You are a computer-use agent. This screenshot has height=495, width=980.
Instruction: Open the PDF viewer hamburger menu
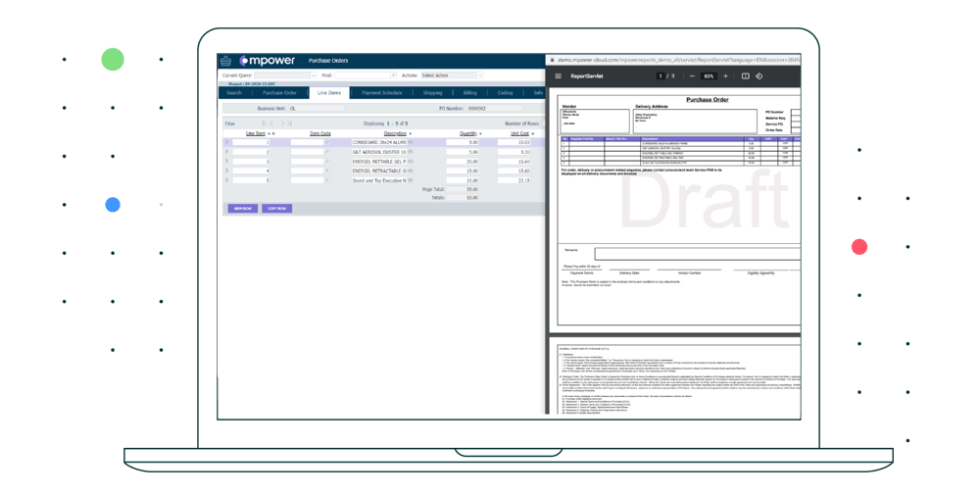click(x=559, y=76)
